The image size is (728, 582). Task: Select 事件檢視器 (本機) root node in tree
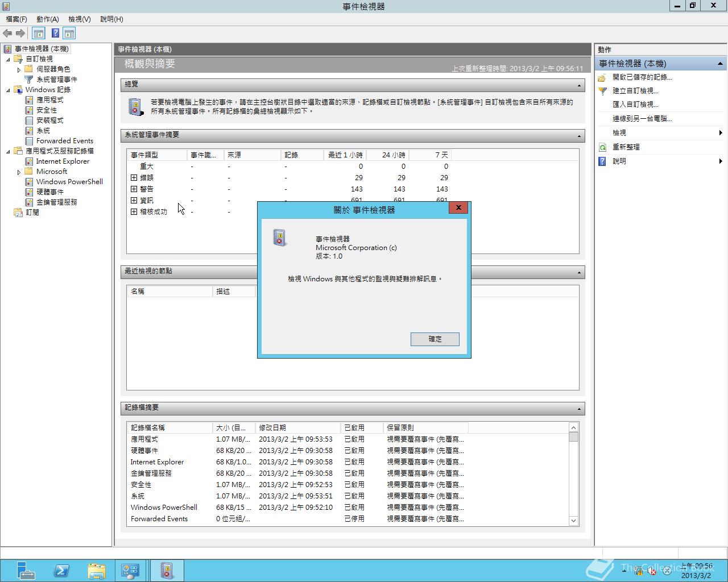[42, 49]
